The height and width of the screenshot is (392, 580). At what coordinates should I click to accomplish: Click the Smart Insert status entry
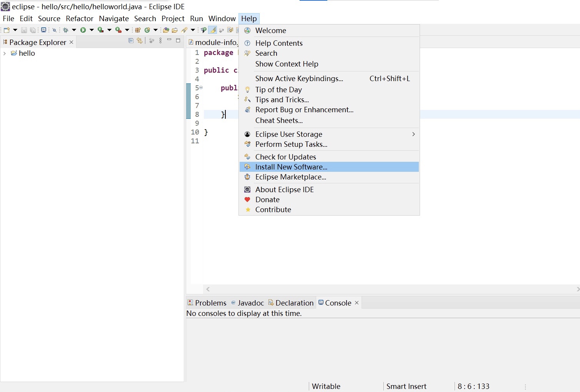point(406,386)
